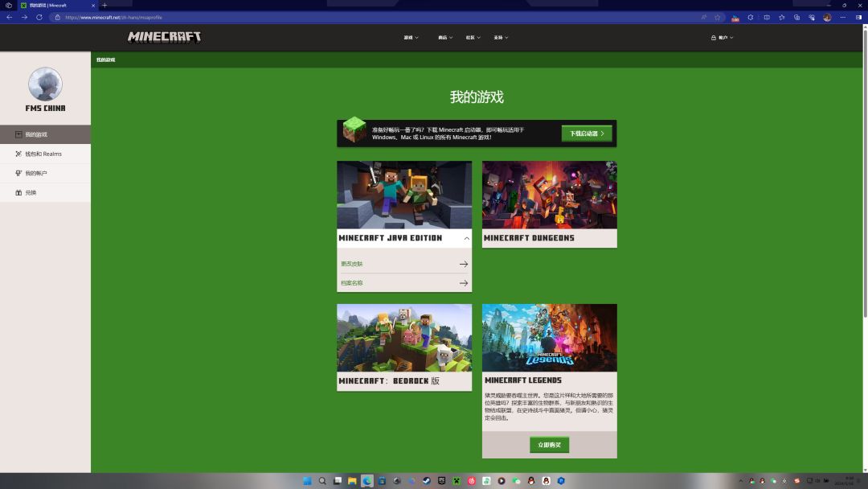Click the 下载启动器 download launcher button

click(587, 134)
